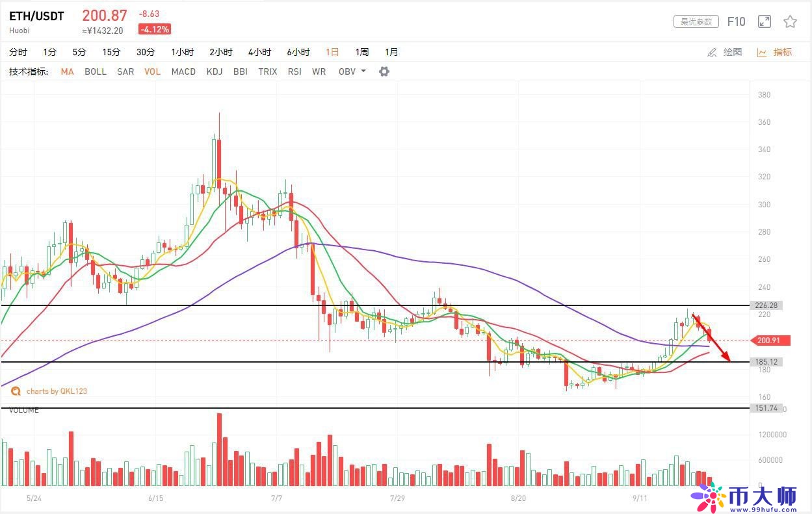
Task: Enable the RSI indicator
Action: tap(295, 71)
